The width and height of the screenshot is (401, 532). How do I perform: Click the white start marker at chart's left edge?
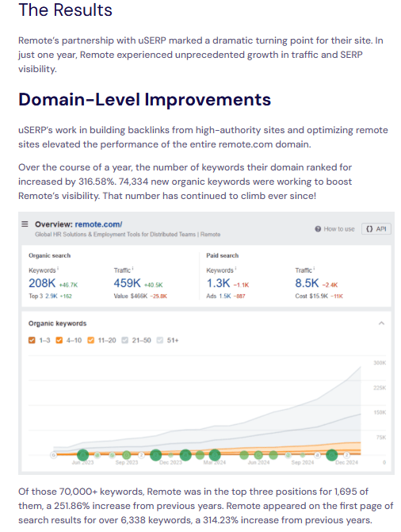click(53, 455)
